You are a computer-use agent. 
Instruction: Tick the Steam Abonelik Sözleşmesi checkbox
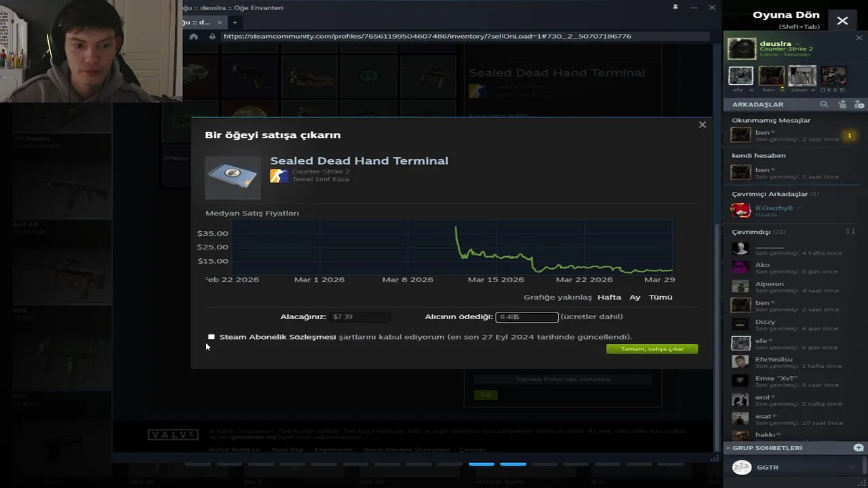tap(212, 337)
